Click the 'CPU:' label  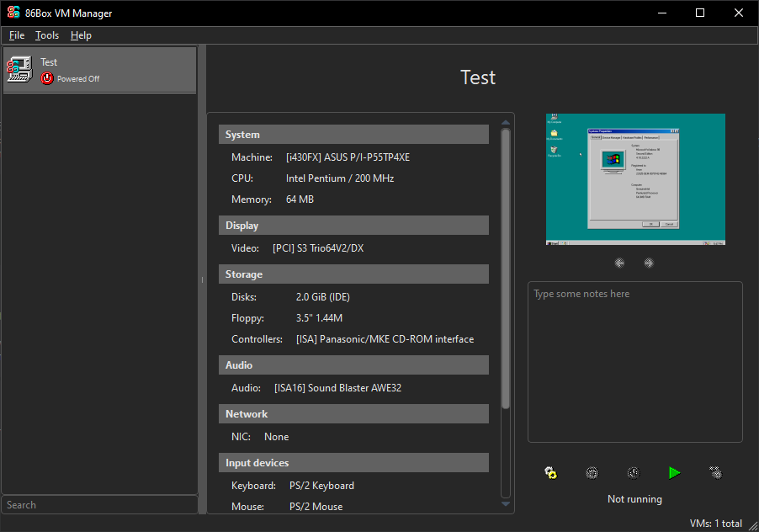tap(242, 178)
